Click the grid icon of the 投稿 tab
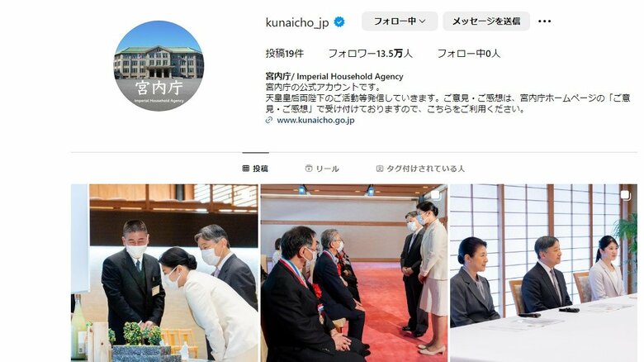 pos(245,169)
